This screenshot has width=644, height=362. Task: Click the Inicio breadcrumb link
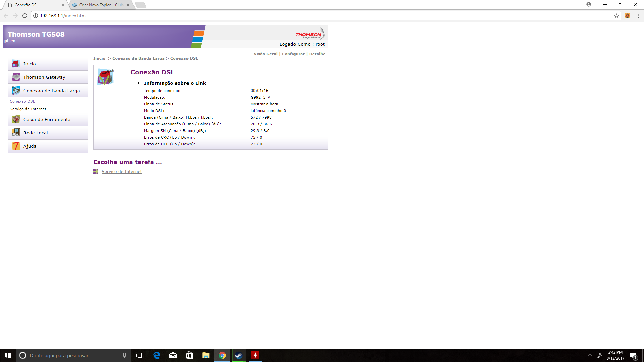pyautogui.click(x=99, y=58)
